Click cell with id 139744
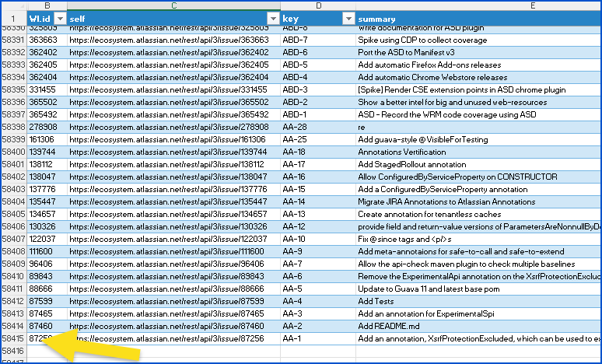 [47, 152]
